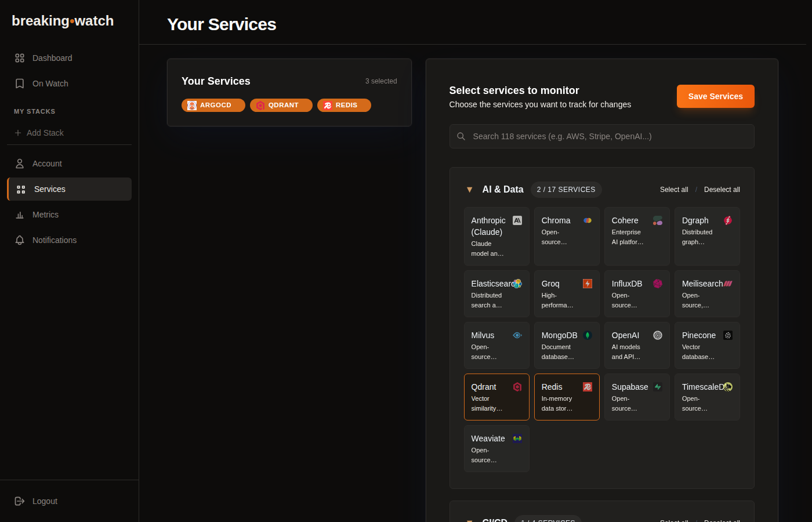Open the Account menu item
The image size is (812, 522).
[x=69, y=164]
